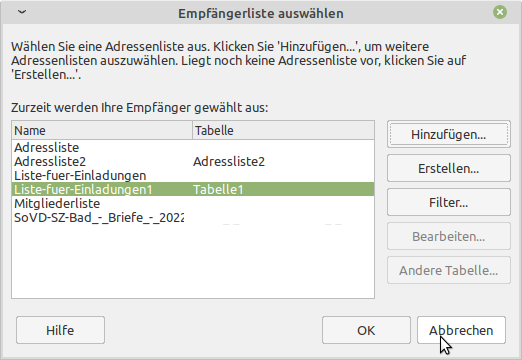Click the Erstellen... button
The image size is (522, 360).
[449, 168]
